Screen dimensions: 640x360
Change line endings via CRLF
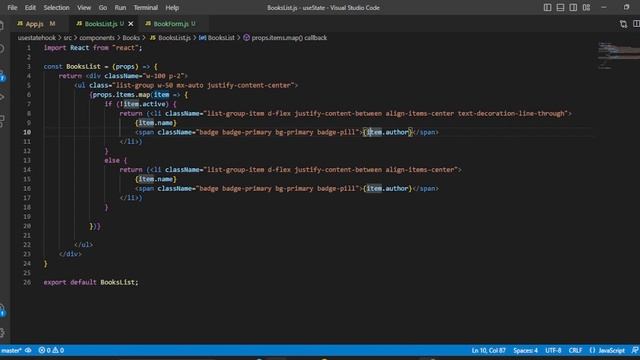(x=575, y=351)
